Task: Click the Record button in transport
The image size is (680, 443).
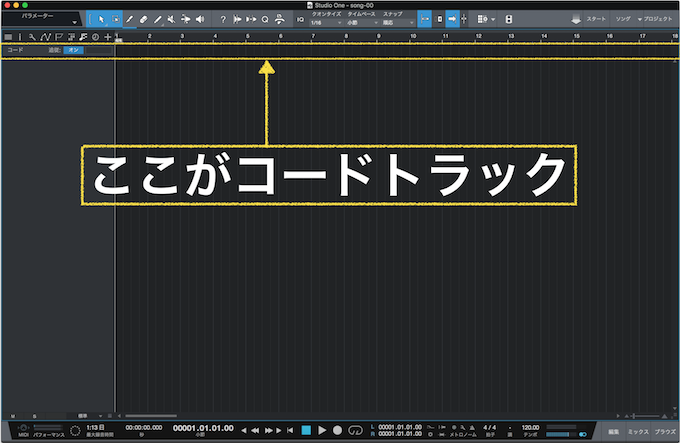Action: pyautogui.click(x=337, y=430)
